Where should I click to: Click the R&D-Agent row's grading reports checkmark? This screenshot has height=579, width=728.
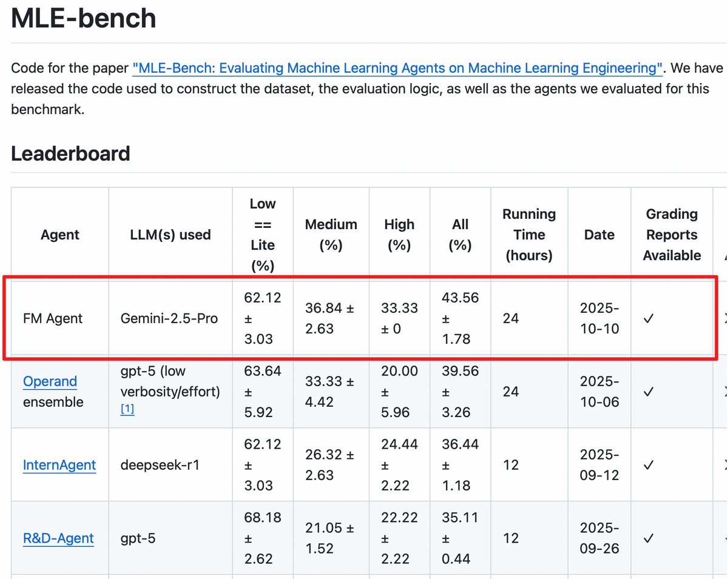[649, 538]
